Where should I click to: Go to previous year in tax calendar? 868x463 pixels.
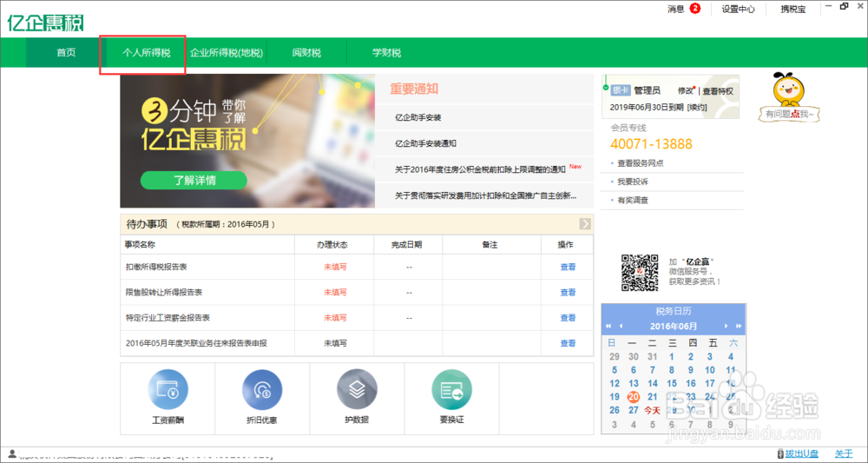click(608, 326)
